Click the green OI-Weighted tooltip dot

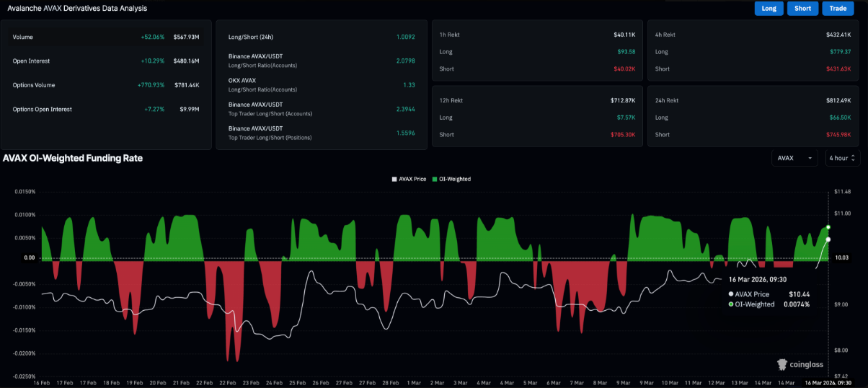731,304
